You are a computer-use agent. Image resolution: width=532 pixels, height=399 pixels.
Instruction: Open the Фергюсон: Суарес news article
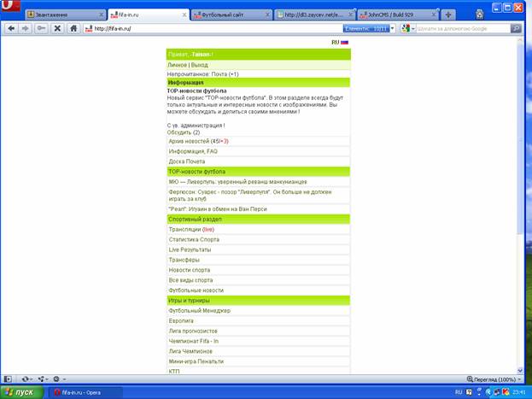[x=250, y=196]
